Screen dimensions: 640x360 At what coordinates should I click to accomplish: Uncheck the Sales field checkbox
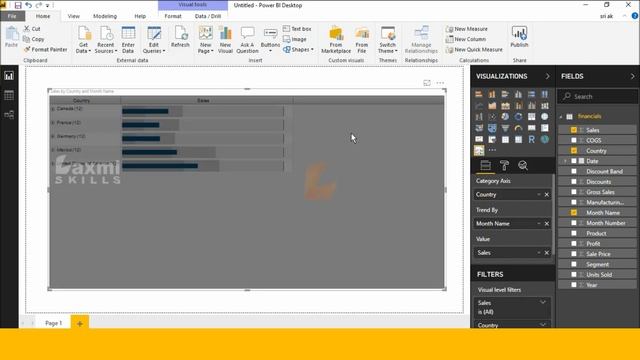574,130
